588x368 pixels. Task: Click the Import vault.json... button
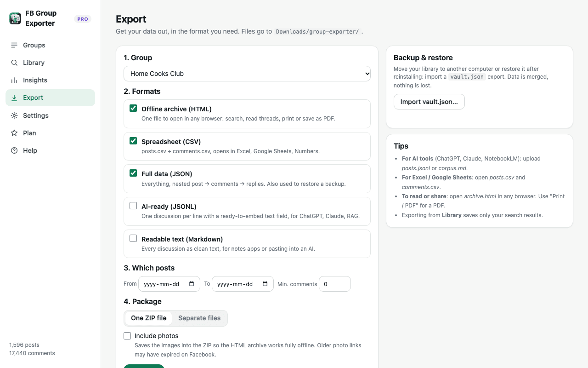429,102
